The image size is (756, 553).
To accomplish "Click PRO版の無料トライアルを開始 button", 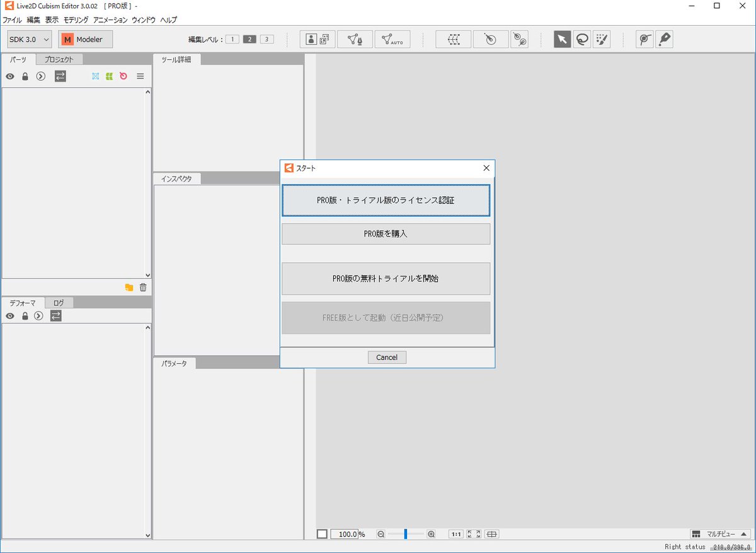I will tap(386, 279).
